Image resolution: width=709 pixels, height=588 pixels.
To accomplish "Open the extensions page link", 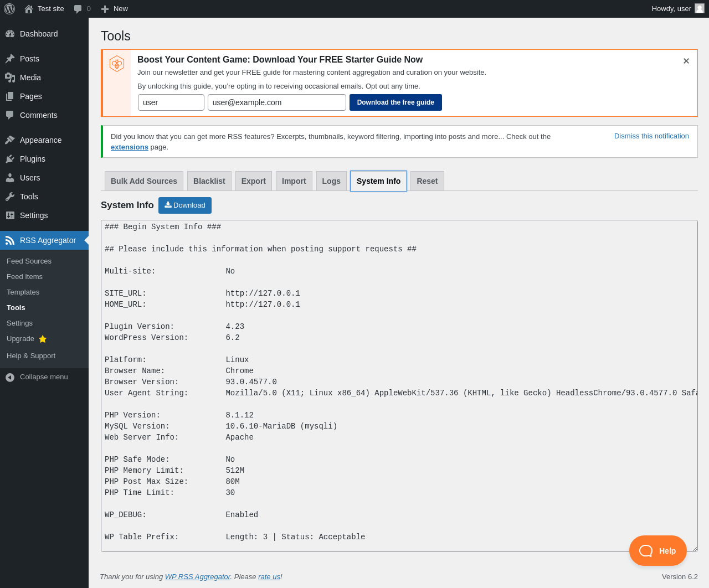I will 130,147.
